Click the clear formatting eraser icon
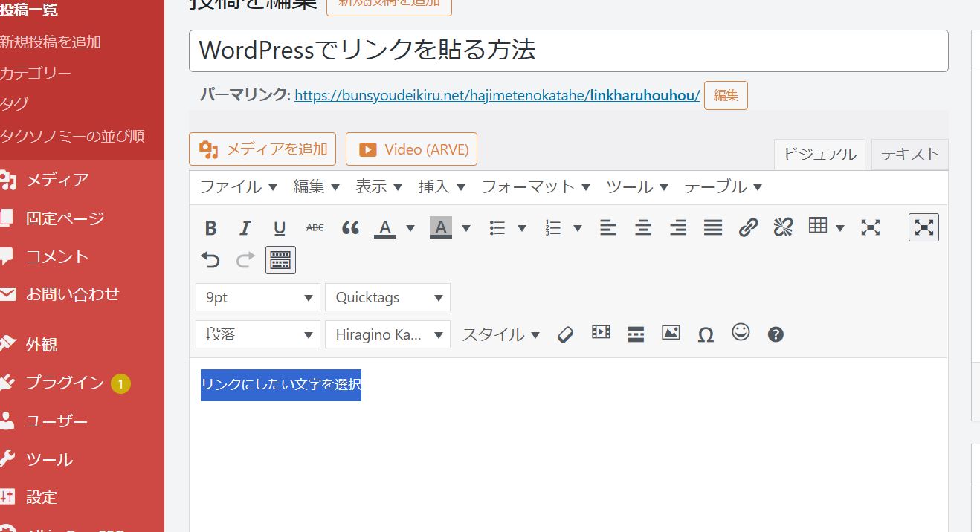This screenshot has width=980, height=532. [x=565, y=334]
